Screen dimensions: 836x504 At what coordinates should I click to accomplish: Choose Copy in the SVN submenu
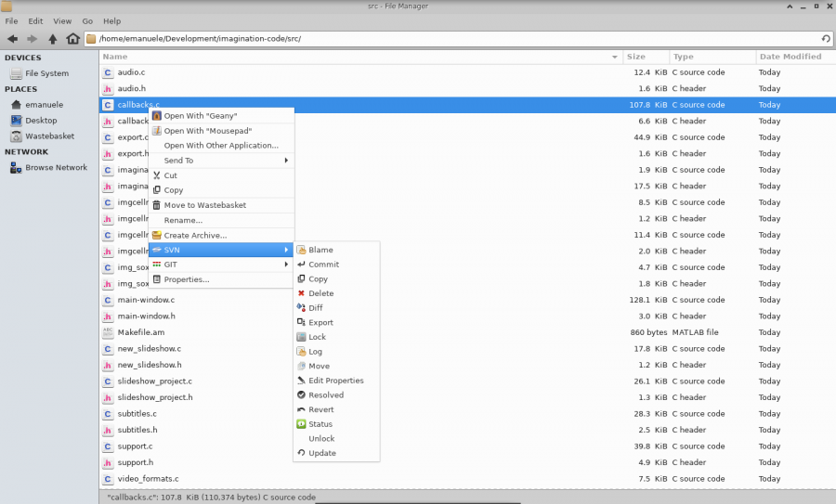(336, 278)
